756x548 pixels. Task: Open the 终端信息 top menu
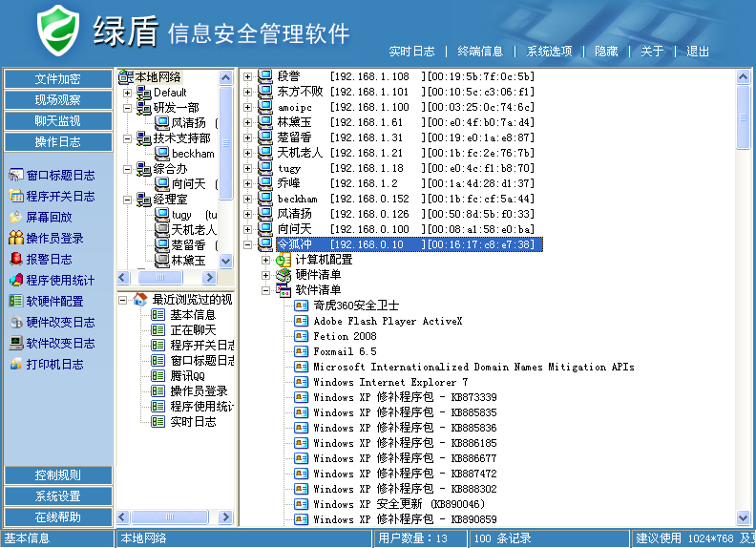480,52
